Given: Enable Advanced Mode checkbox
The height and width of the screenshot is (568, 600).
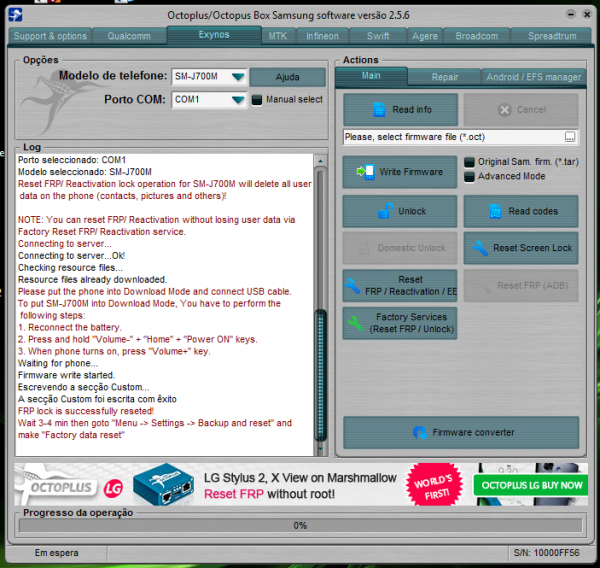Looking at the screenshot, I should pos(469,176).
